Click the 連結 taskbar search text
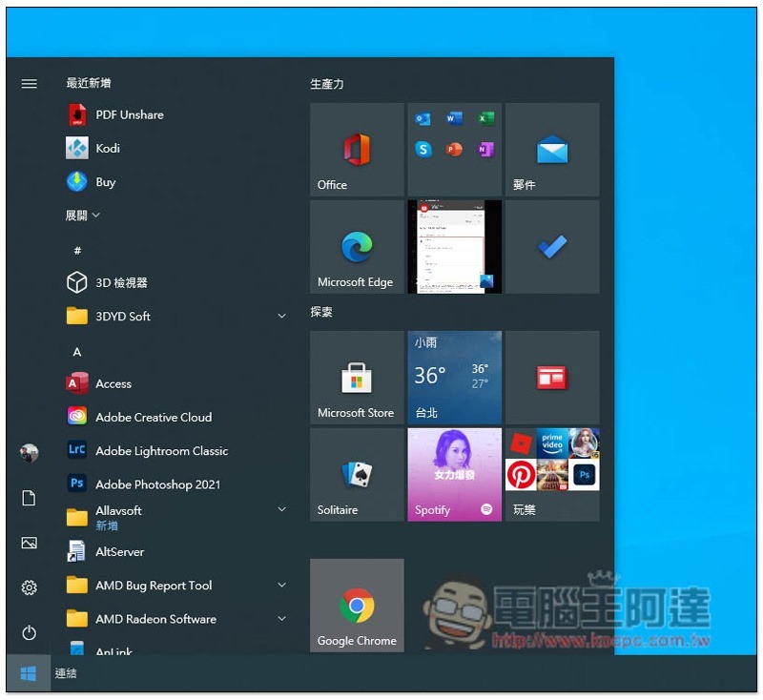This screenshot has width=763, height=700. click(66, 673)
